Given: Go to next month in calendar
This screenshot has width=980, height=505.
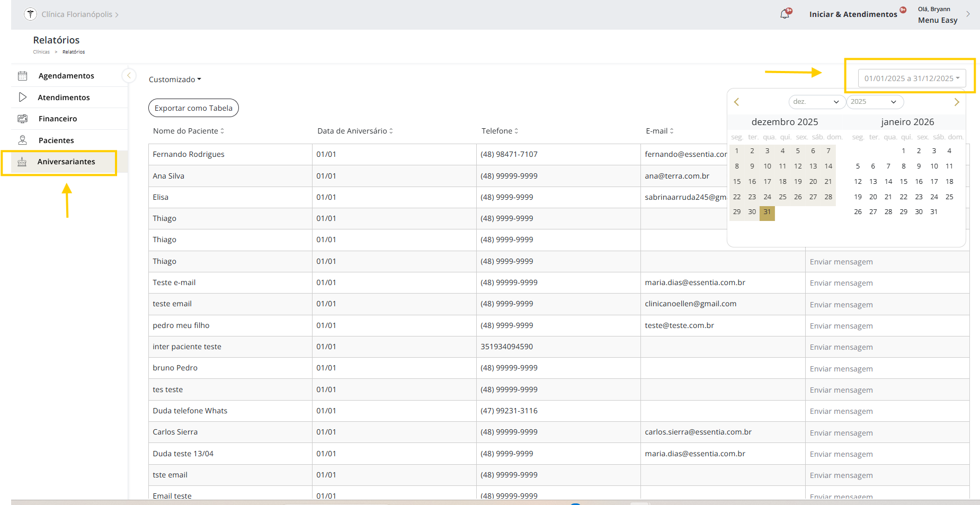Looking at the screenshot, I should tap(957, 102).
